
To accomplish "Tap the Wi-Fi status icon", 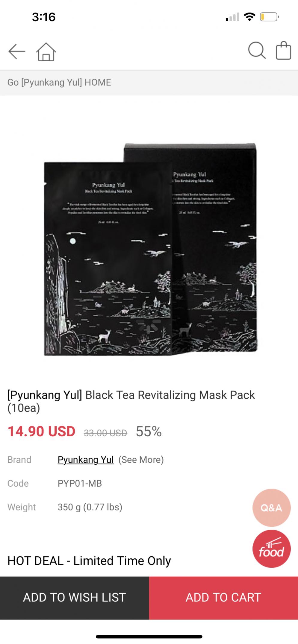I will (249, 17).
